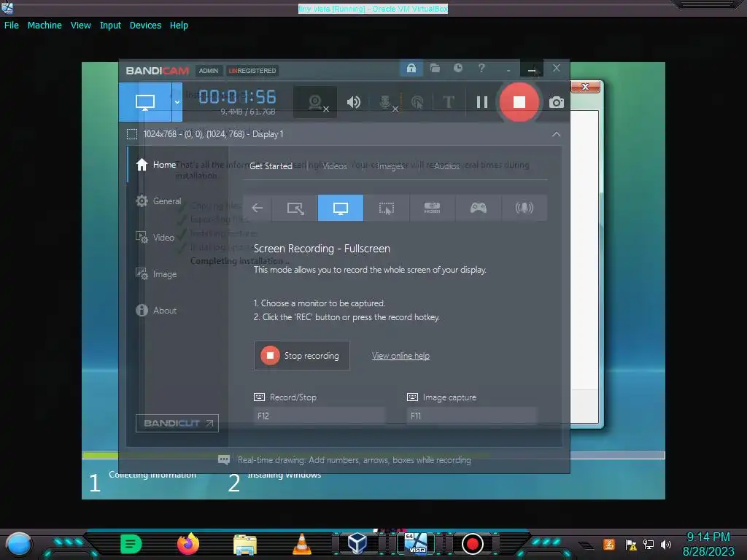
Task: Open VirtualBox Input menu
Action: (x=110, y=26)
